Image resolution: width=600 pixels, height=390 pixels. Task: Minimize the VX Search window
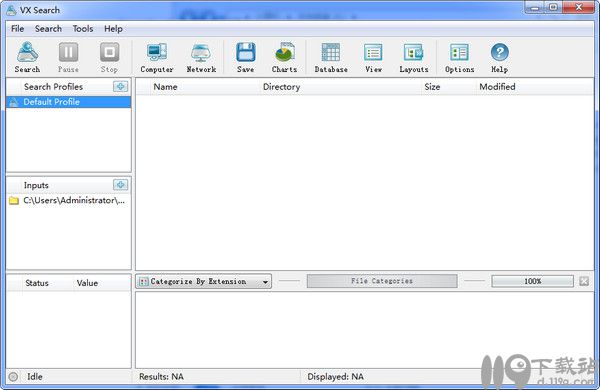(x=535, y=7)
